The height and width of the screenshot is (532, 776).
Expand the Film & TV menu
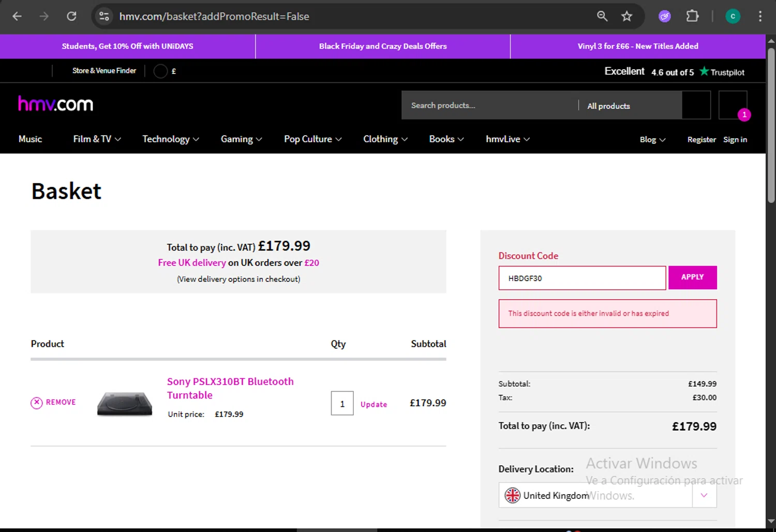pos(97,139)
